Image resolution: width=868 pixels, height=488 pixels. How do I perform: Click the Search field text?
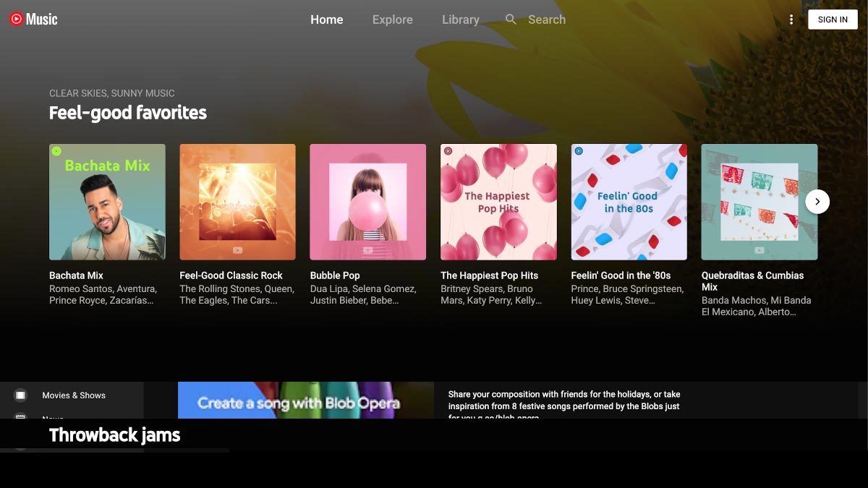[547, 20]
